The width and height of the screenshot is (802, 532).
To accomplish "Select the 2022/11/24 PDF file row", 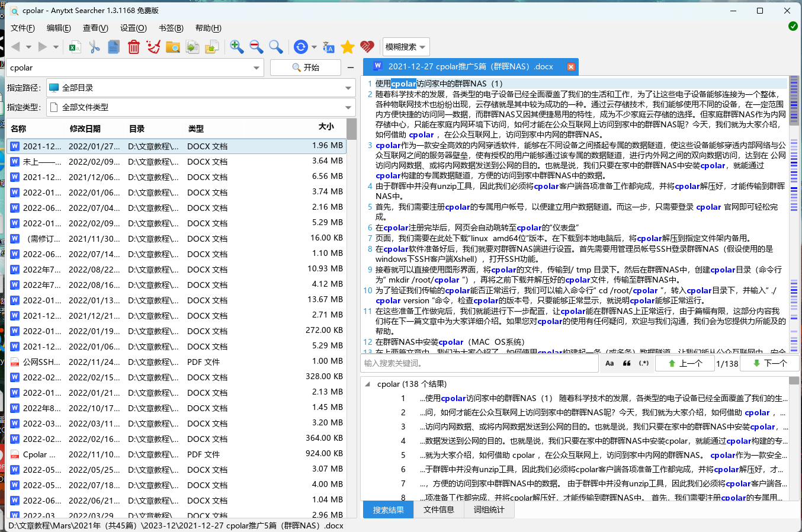I will (177, 361).
